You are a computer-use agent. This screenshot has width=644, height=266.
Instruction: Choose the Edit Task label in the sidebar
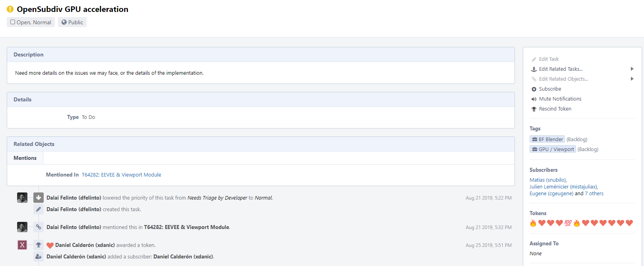coord(549,59)
